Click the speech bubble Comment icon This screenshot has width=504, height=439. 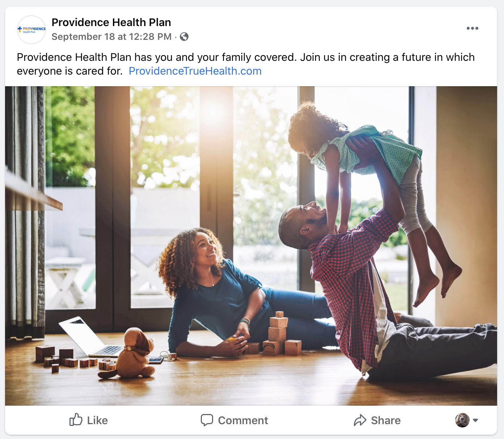click(207, 420)
